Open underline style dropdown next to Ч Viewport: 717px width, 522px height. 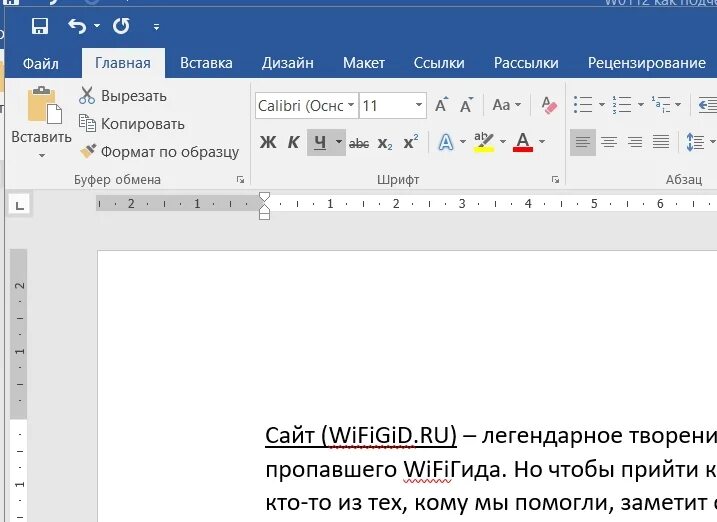[x=339, y=142]
